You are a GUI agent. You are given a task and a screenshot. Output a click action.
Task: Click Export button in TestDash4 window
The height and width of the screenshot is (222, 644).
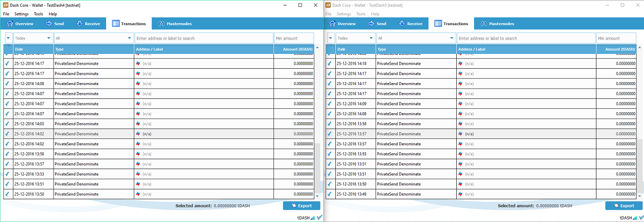pyautogui.click(x=302, y=206)
